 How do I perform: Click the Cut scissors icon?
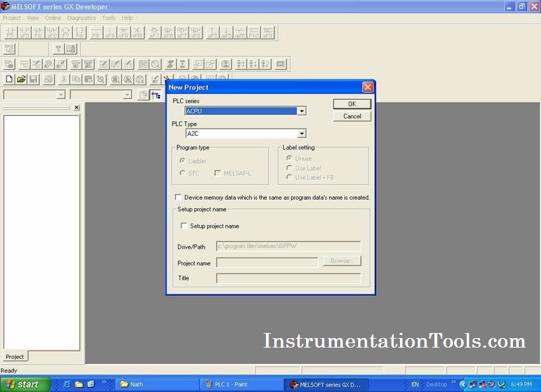[63, 79]
